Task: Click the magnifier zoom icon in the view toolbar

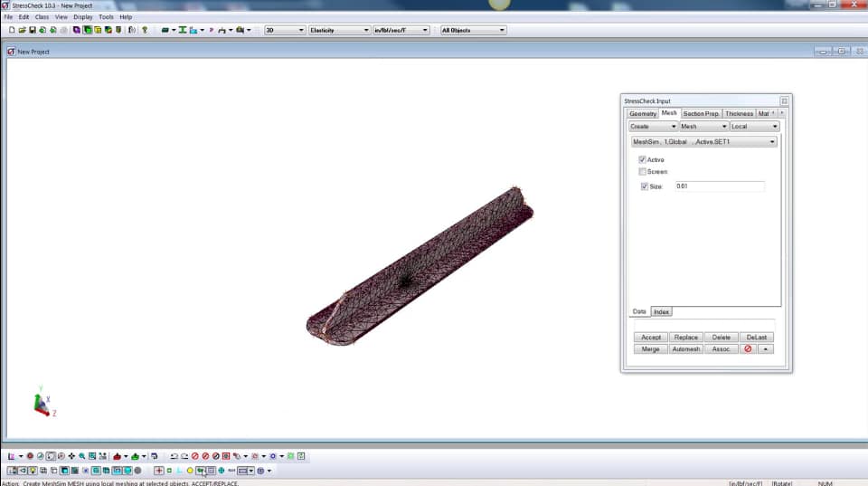Action: click(x=82, y=456)
